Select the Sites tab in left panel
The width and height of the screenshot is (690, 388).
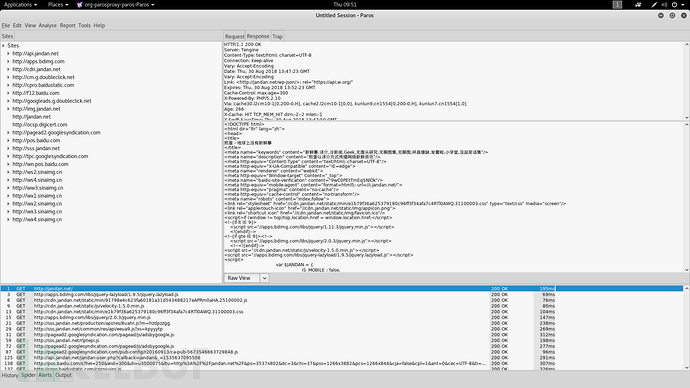7,36
